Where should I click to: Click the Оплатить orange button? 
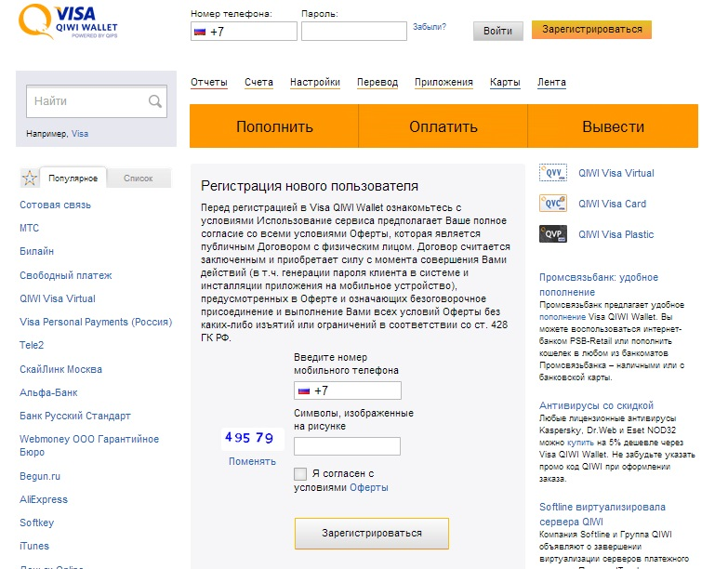[443, 126]
